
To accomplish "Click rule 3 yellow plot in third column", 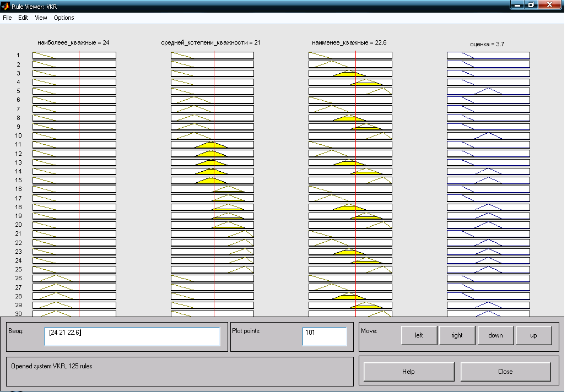I will (x=350, y=73).
